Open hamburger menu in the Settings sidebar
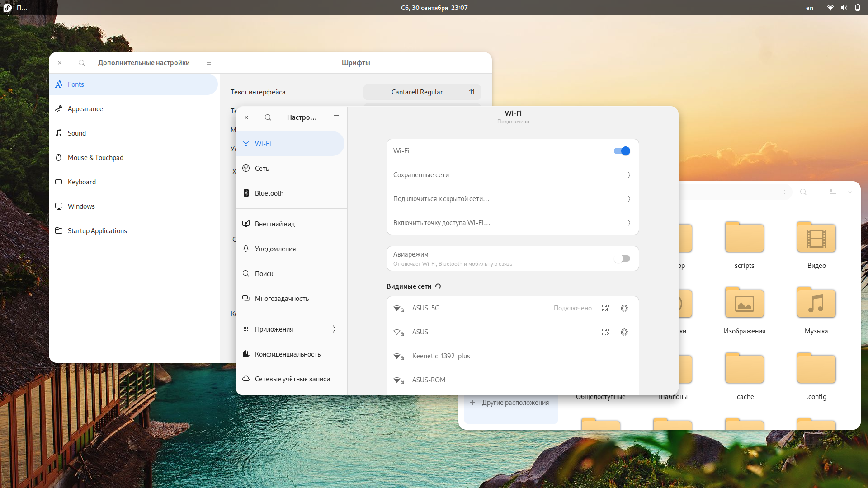This screenshot has width=868, height=488. pyautogui.click(x=336, y=117)
